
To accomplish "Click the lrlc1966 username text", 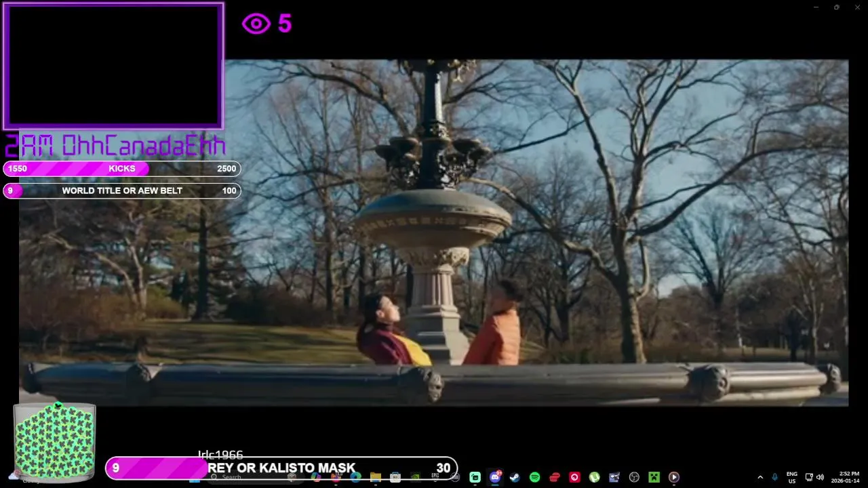I will point(220,454).
